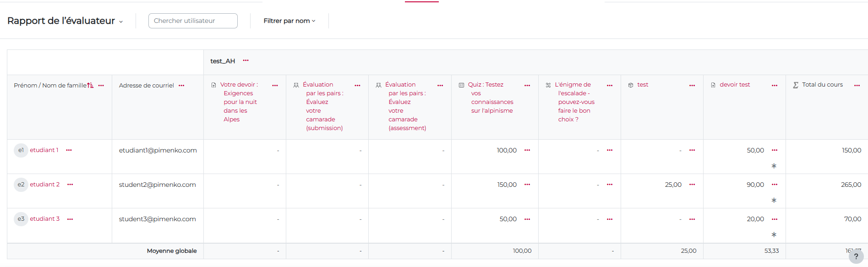
Task: Open the etudiant 2 profile link
Action: 44,185
